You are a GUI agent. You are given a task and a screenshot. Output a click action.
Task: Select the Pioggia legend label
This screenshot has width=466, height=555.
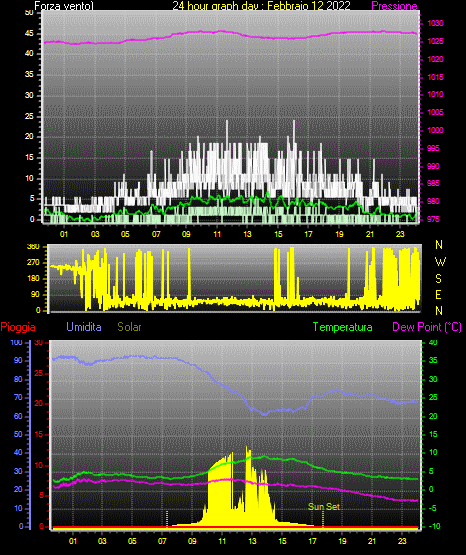click(x=18, y=327)
